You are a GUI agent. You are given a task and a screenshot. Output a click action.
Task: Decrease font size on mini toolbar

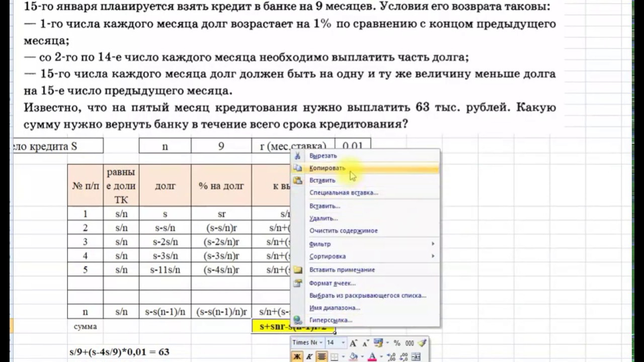coord(366,343)
